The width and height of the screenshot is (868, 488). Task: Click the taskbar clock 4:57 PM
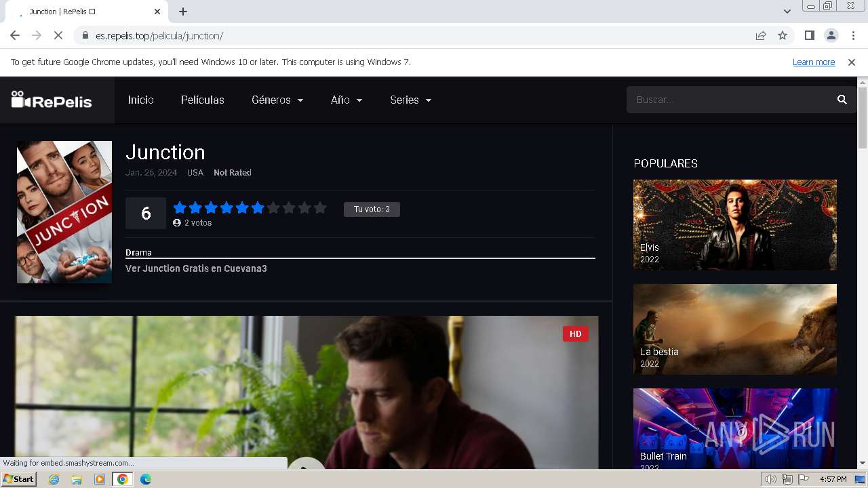tap(833, 479)
